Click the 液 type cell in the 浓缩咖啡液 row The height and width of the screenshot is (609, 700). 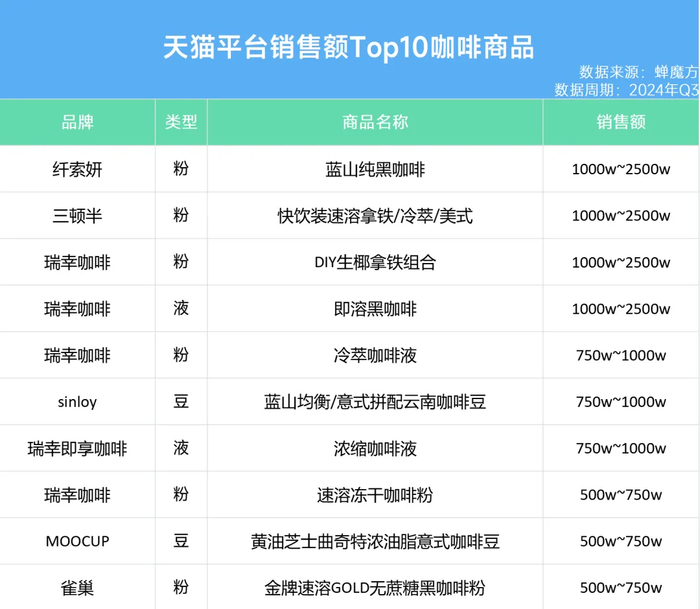(181, 448)
